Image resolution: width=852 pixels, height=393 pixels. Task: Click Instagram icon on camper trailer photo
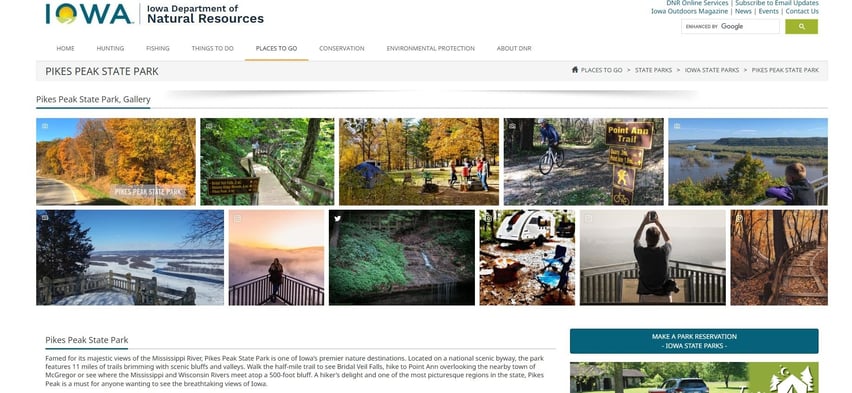point(488,219)
